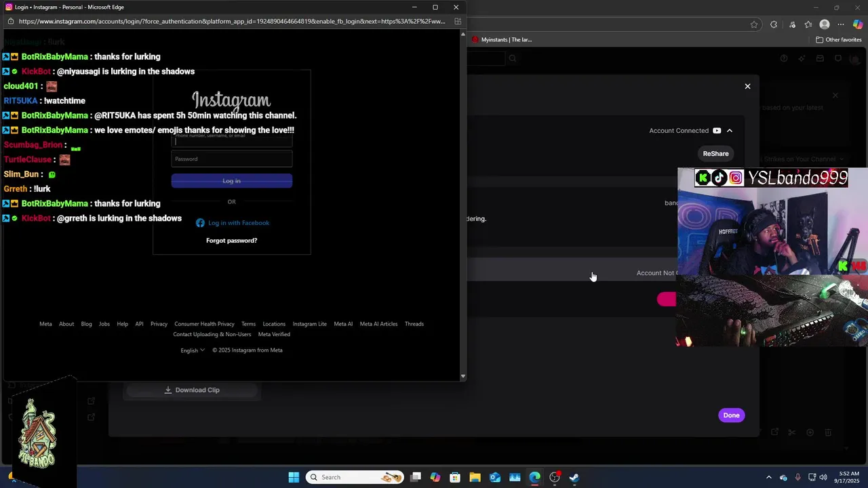Open the Terms footer link

[248, 324]
